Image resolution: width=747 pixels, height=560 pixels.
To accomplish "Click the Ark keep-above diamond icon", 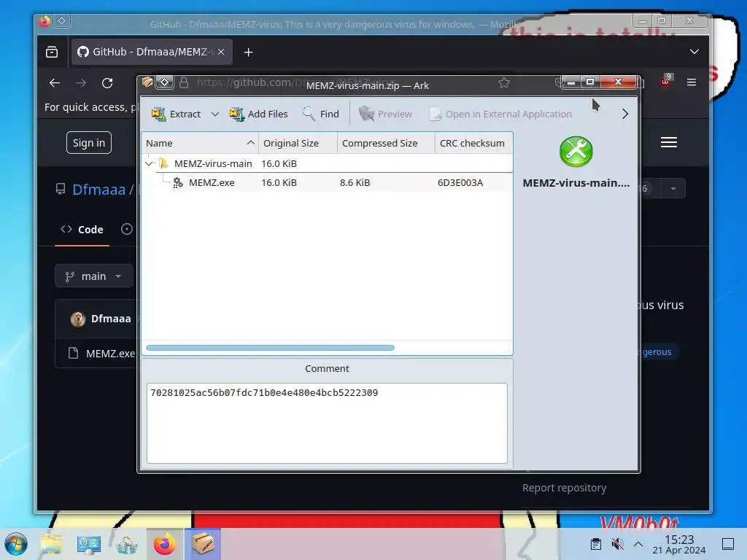I will point(164,82).
